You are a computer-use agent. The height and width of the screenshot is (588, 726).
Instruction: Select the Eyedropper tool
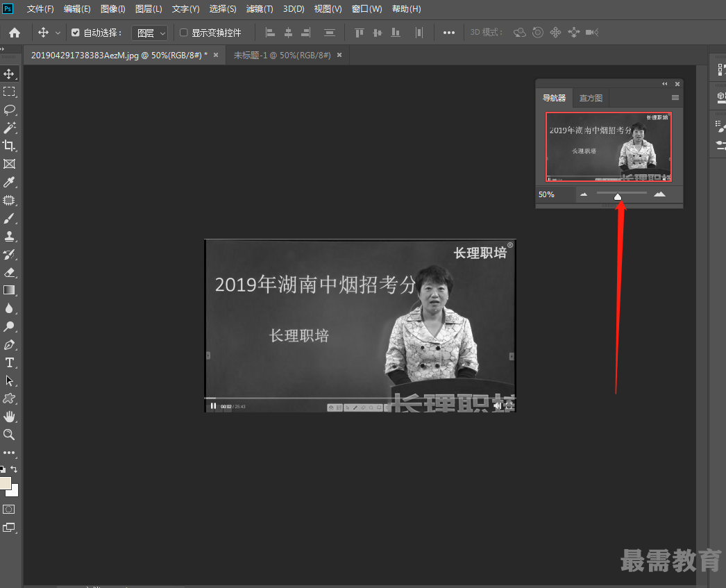pos(9,182)
